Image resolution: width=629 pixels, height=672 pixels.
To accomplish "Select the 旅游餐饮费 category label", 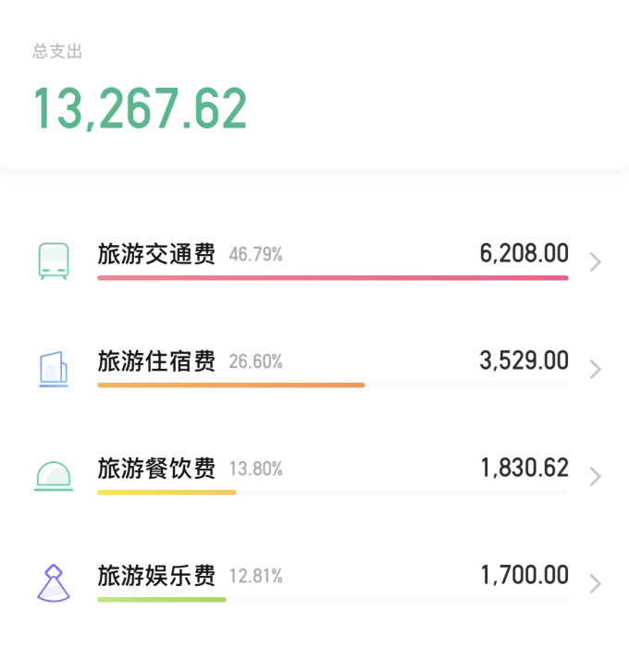I will (x=156, y=469).
